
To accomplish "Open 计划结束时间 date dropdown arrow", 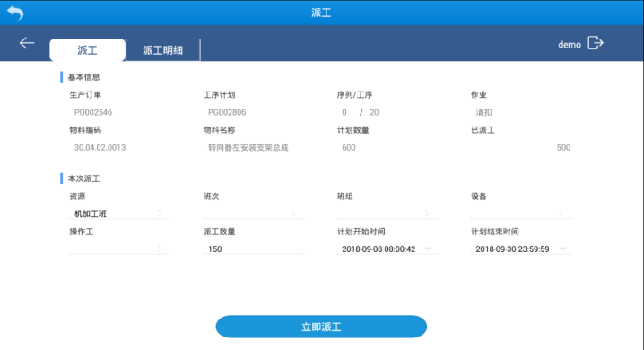I will [561, 249].
